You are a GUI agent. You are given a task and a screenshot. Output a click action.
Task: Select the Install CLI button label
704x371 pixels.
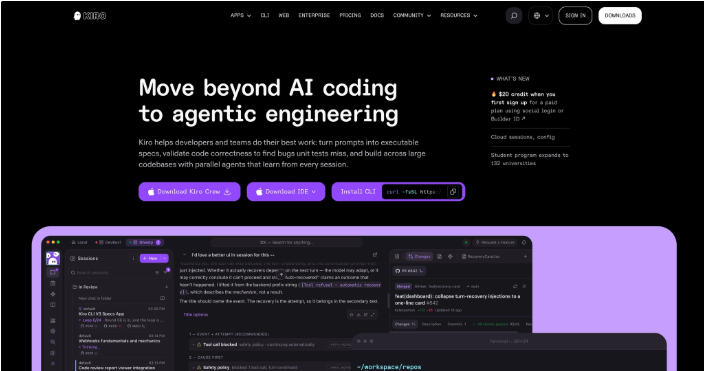[x=358, y=191]
